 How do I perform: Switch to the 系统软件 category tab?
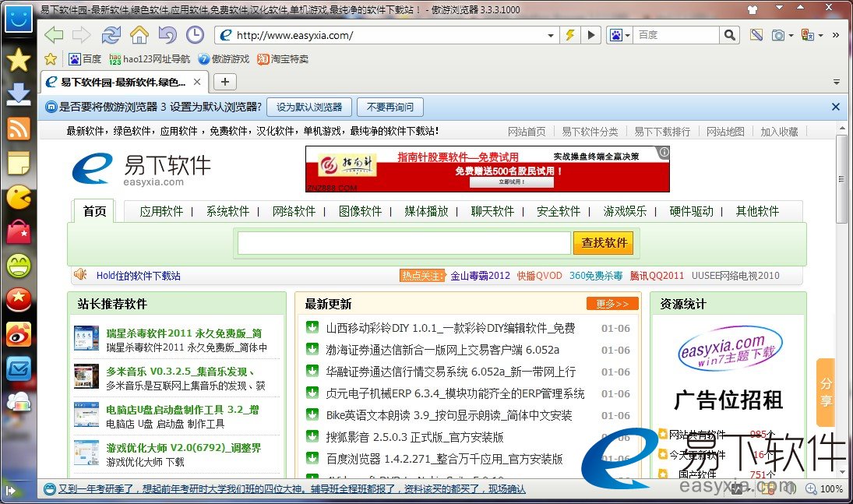pyautogui.click(x=227, y=211)
